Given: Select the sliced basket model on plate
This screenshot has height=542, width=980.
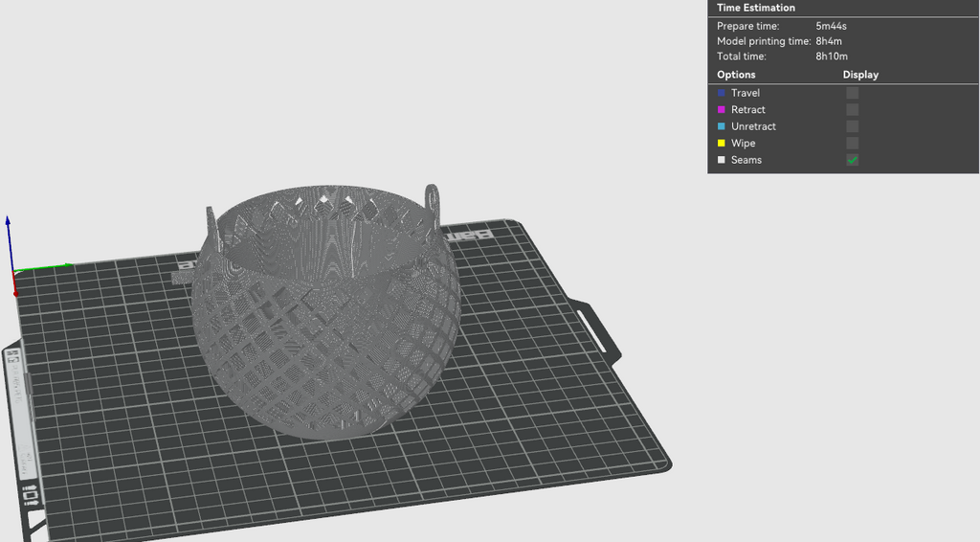Looking at the screenshot, I should pos(327,312).
